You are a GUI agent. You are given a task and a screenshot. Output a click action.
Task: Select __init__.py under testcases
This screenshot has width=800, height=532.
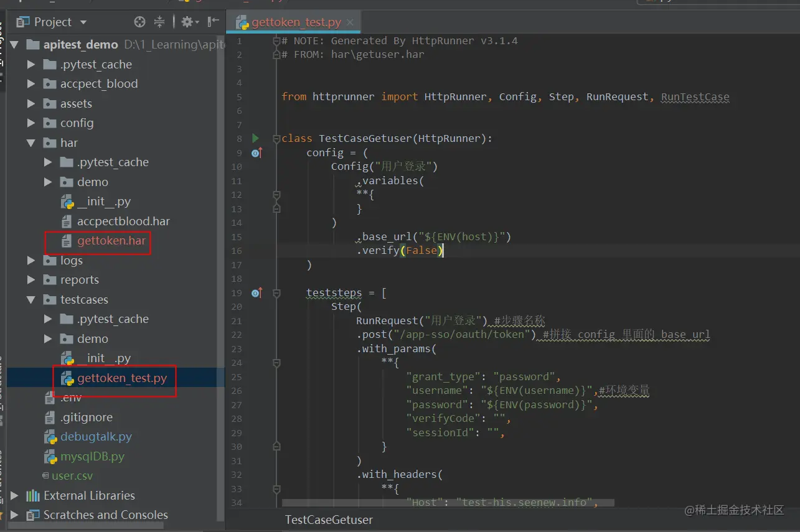pos(104,358)
